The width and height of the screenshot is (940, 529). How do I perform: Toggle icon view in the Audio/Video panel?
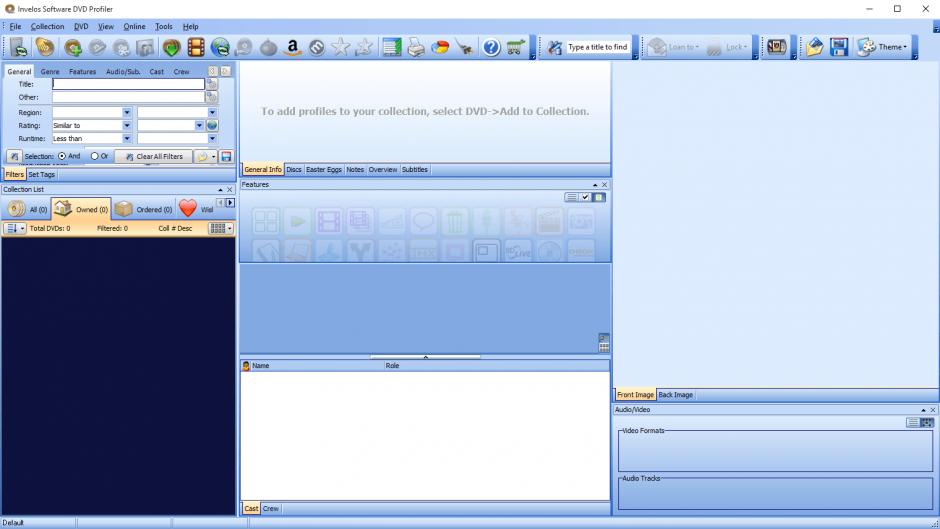927,423
